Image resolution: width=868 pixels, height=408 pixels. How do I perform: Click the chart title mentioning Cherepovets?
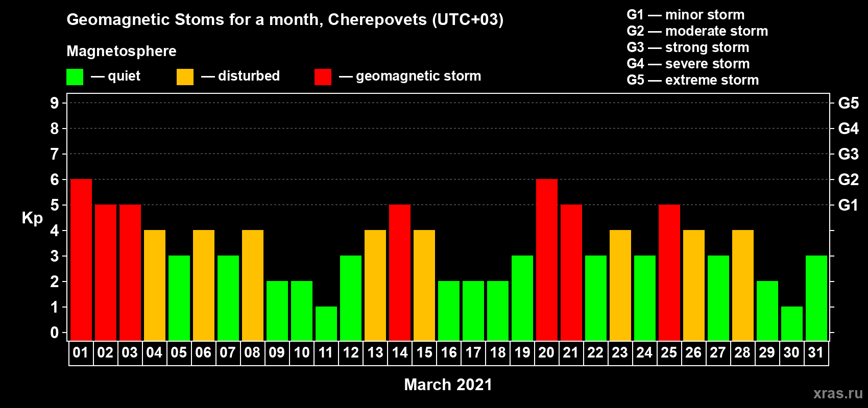coord(285,20)
